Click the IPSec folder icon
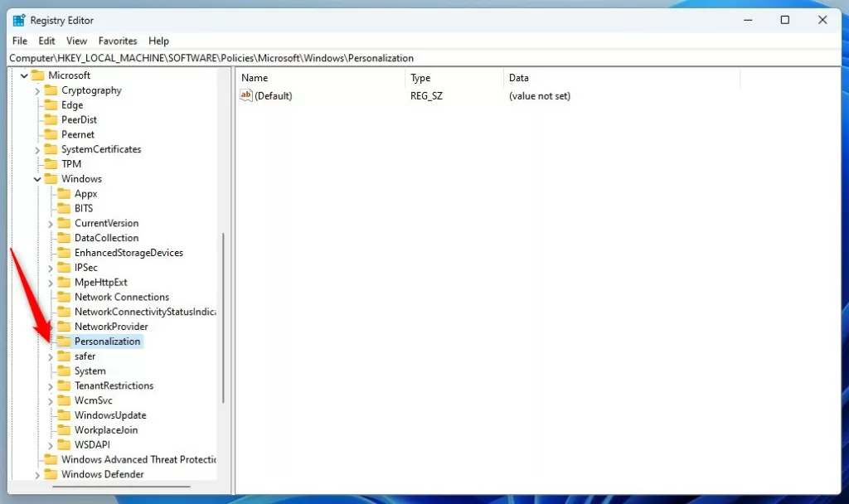Image resolution: width=849 pixels, height=504 pixels. (x=64, y=267)
